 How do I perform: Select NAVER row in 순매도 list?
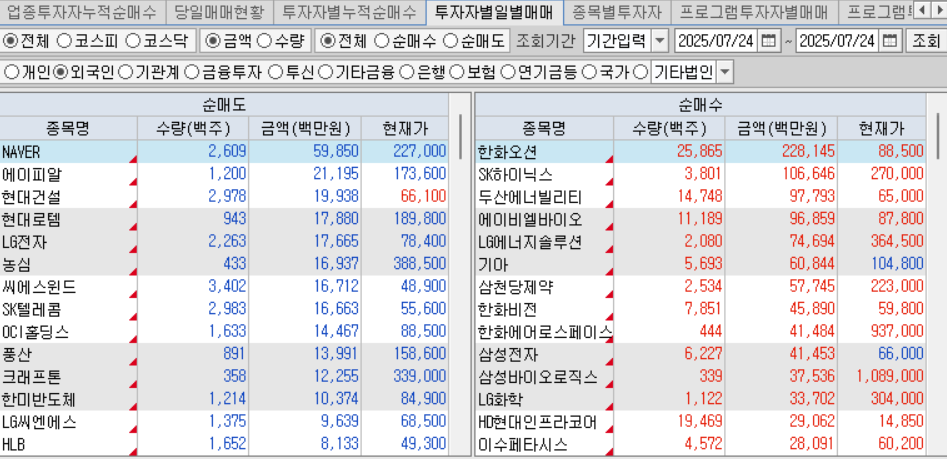point(223,151)
